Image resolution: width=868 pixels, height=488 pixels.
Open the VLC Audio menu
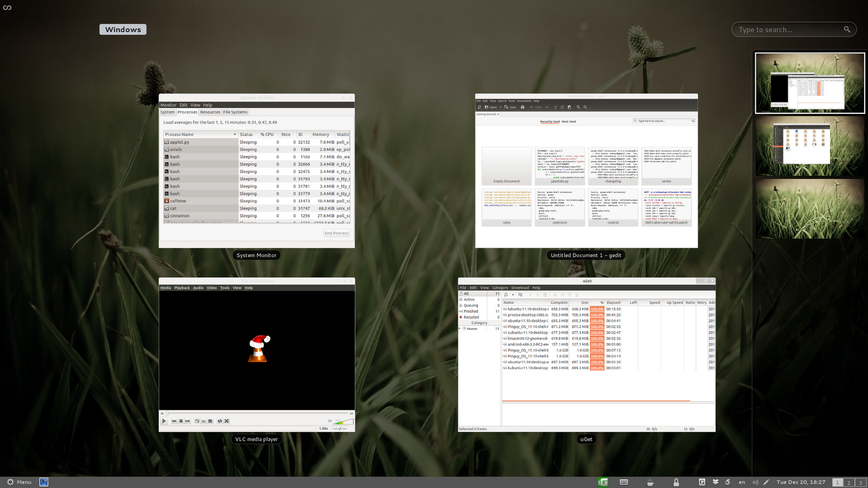[198, 288]
